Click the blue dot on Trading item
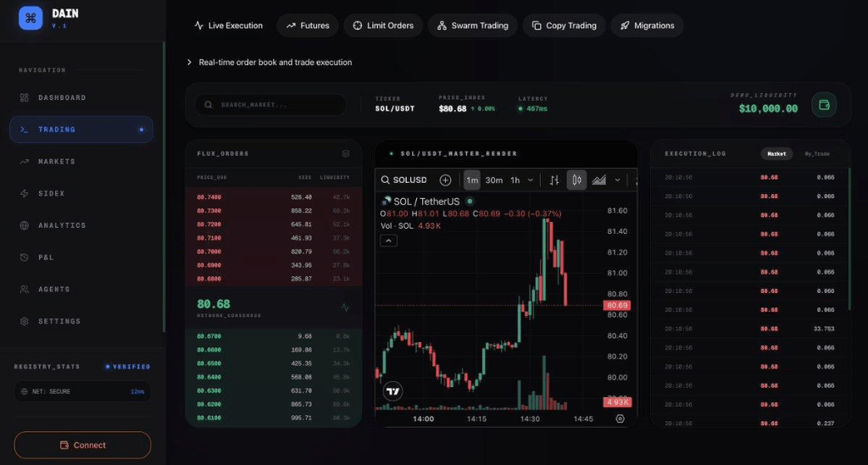 [142, 130]
